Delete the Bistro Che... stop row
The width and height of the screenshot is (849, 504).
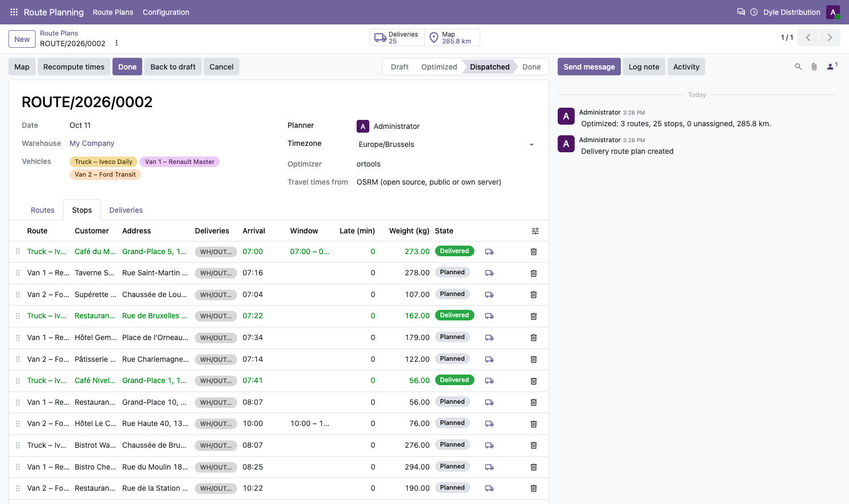[x=534, y=467]
